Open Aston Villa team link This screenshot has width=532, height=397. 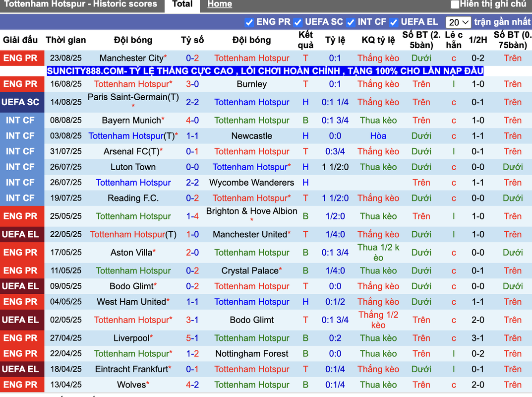coord(131,253)
